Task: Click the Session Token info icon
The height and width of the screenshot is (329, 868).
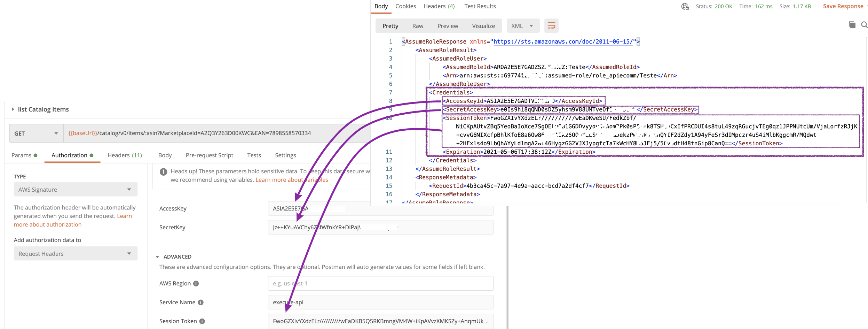Action: tap(202, 321)
